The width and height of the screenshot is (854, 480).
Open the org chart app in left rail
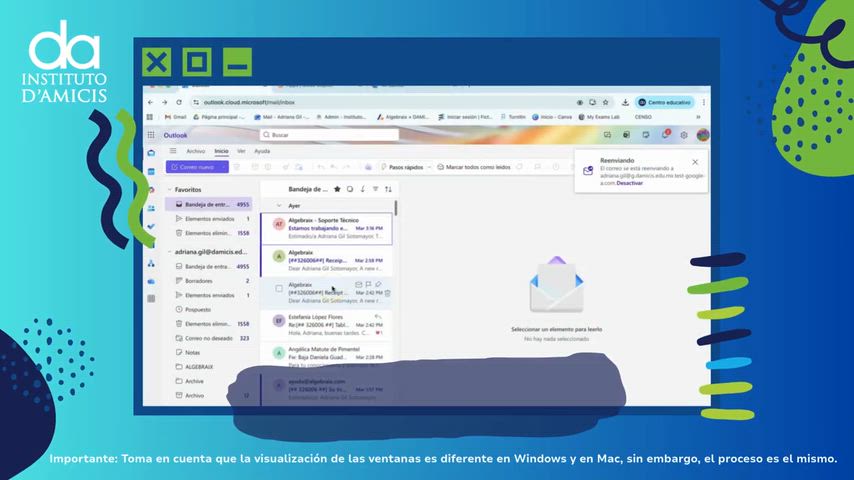(x=151, y=263)
